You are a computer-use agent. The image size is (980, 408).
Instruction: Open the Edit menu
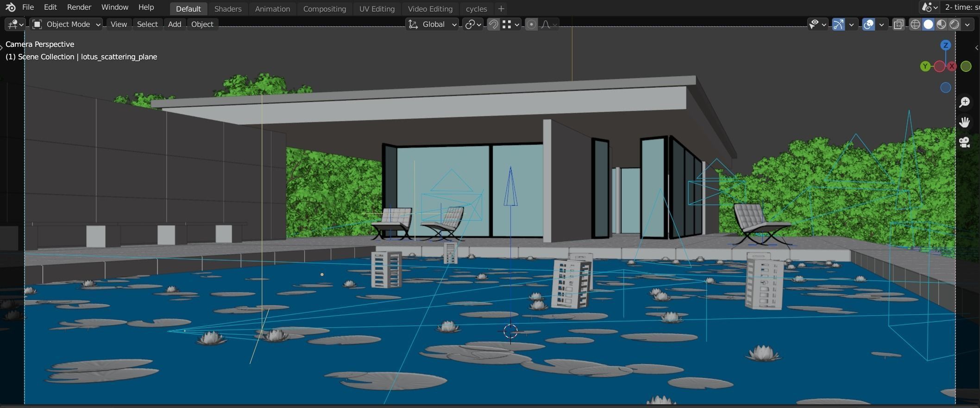click(50, 7)
